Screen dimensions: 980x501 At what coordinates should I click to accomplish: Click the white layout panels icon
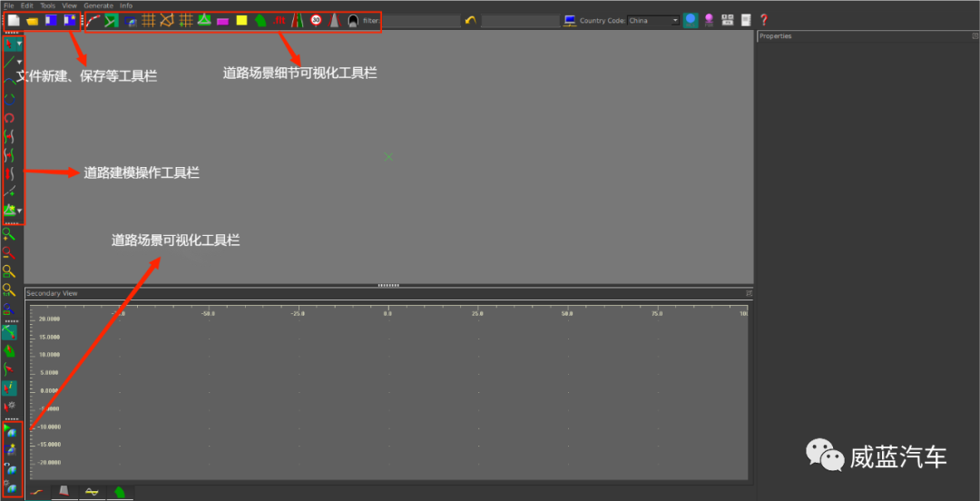(x=728, y=21)
